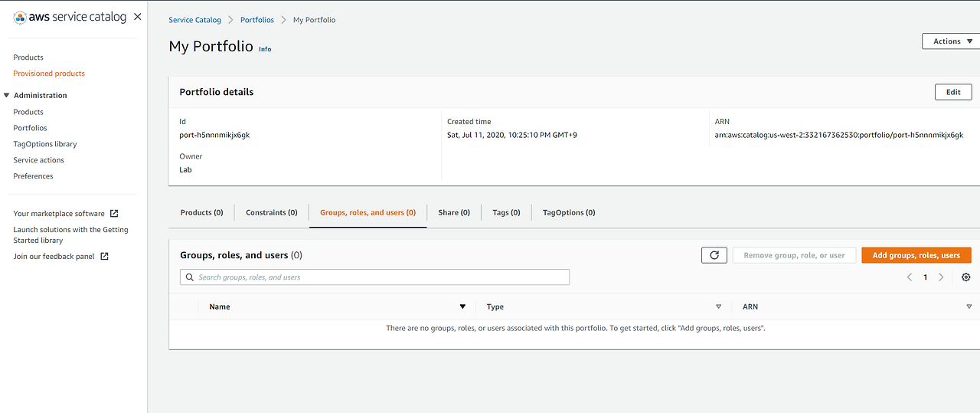
Task: Click the Edit portfolio details button
Action: tap(953, 92)
